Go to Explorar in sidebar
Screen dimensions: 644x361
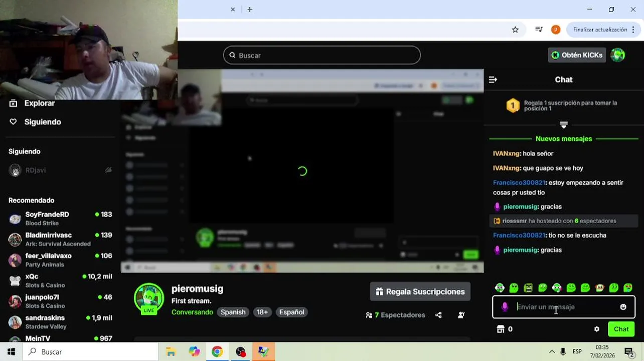(32, 103)
